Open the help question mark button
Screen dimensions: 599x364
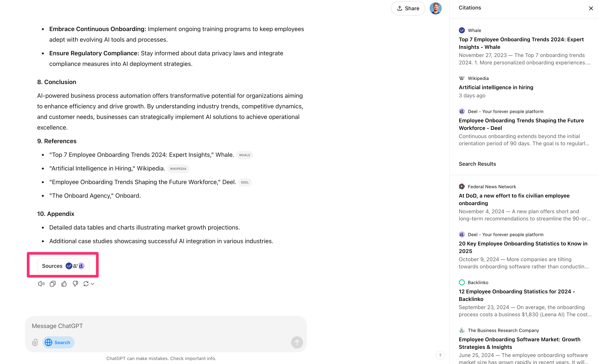[440, 355]
